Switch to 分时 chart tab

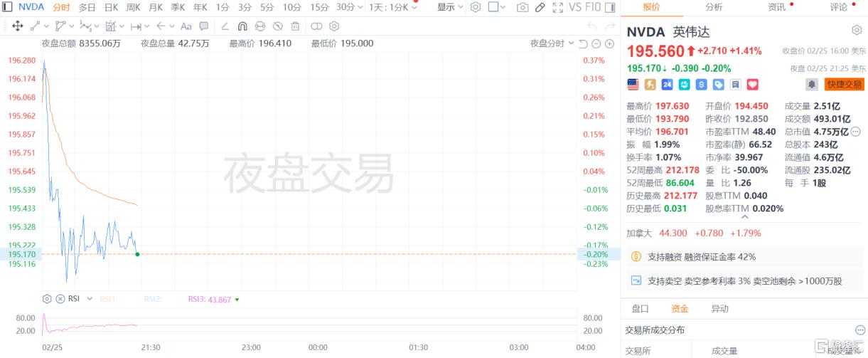tap(61, 7)
